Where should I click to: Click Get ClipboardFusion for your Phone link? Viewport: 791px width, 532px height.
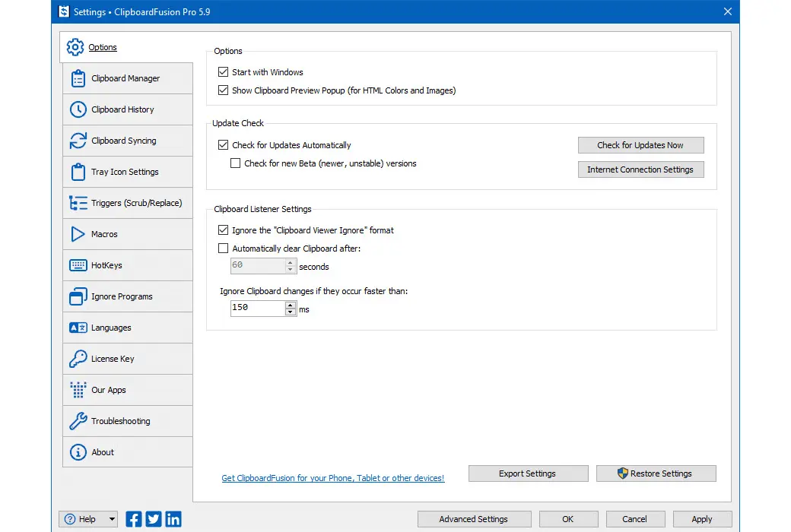[333, 478]
